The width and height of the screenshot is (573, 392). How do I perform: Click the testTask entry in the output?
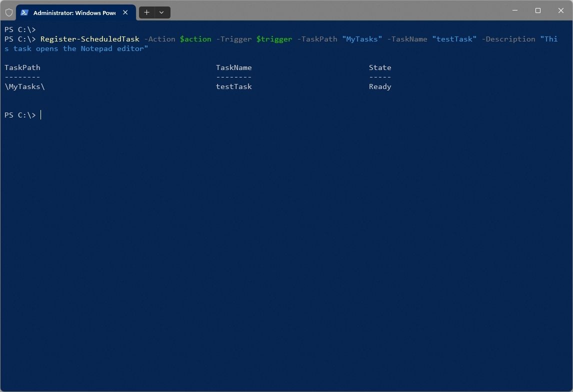click(233, 86)
